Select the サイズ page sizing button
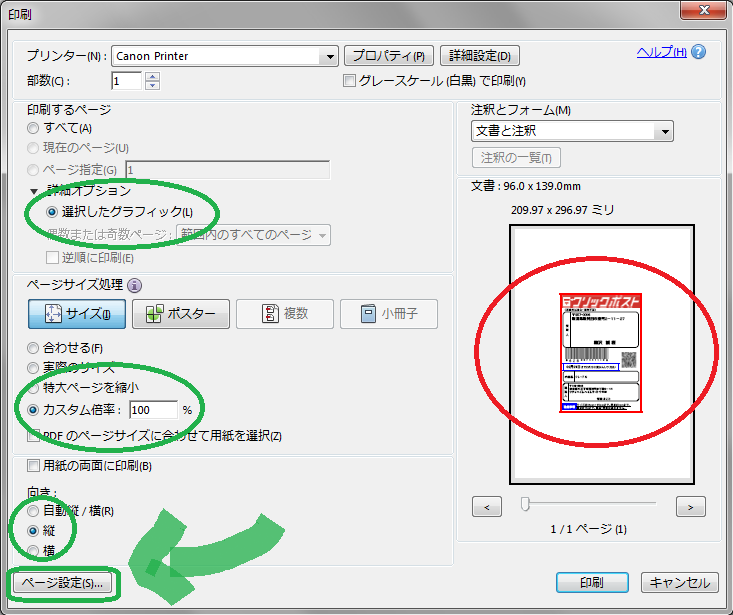Viewport: 733px width, 615px height. coord(77,314)
